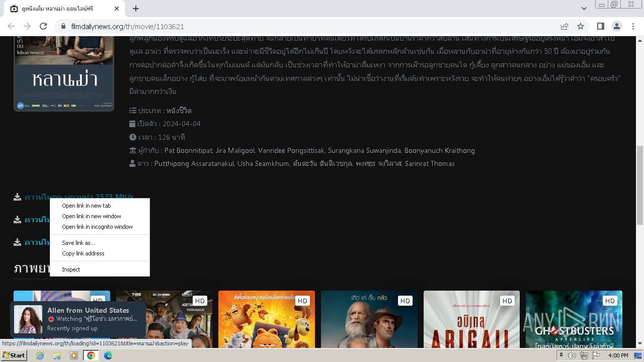This screenshot has height=362, width=644.
Task: Click the 4:00 PM system clock
Action: coord(618,355)
